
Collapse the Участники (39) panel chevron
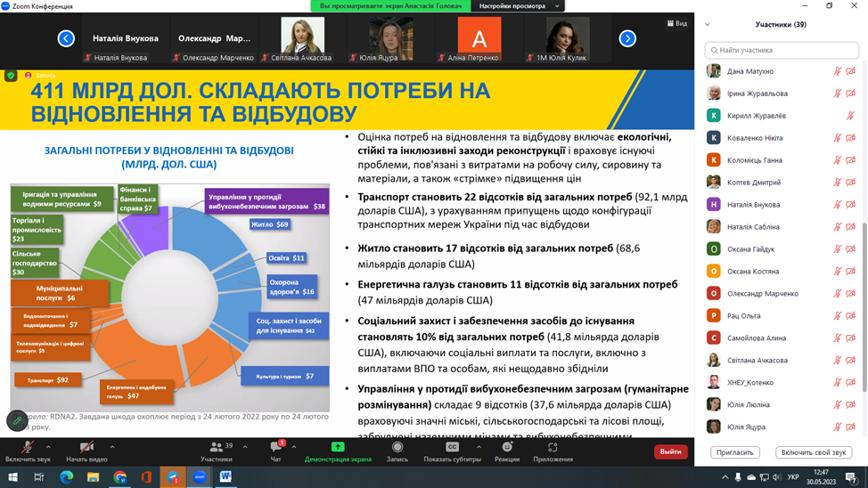pyautogui.click(x=708, y=25)
